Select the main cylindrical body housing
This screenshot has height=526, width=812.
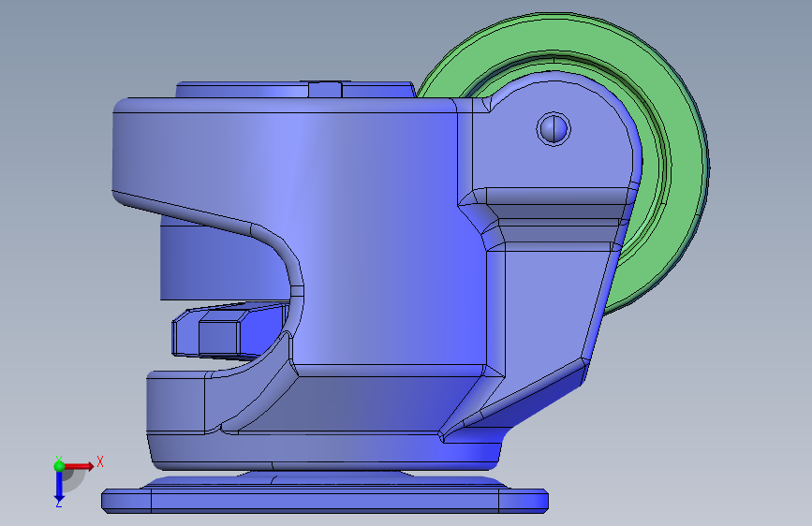coord(362,233)
